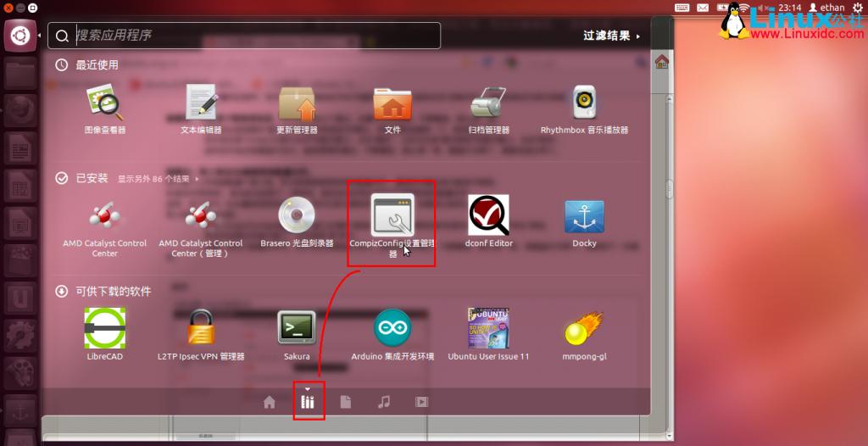Viewport: 868px width, 446px height.
Task: Switch to the Files lens
Action: 346,402
